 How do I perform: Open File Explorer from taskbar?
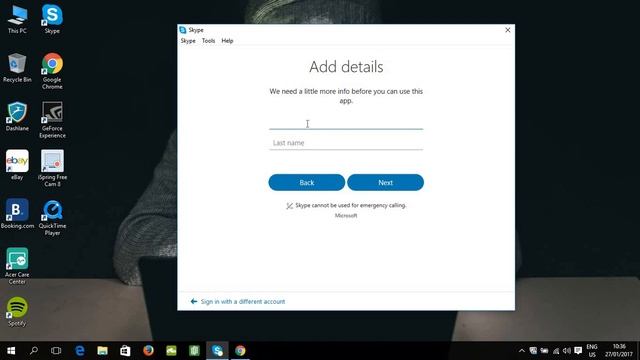tap(102, 351)
